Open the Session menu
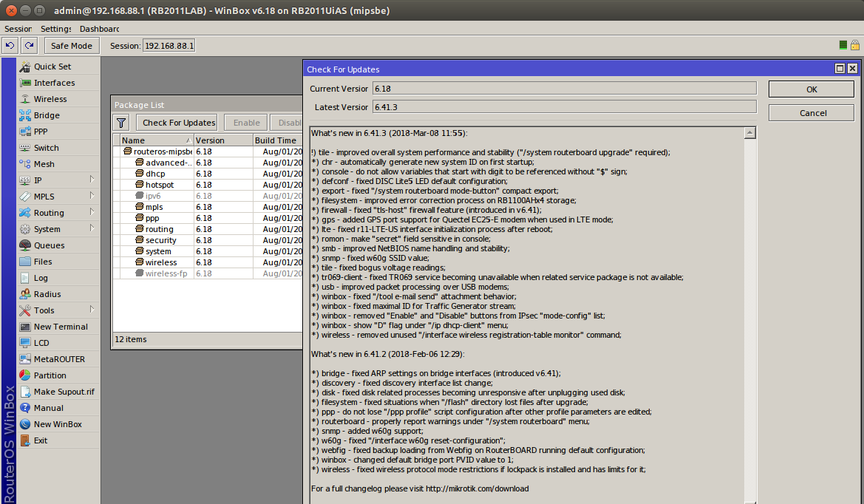The width and height of the screenshot is (864, 504). pos(18,29)
